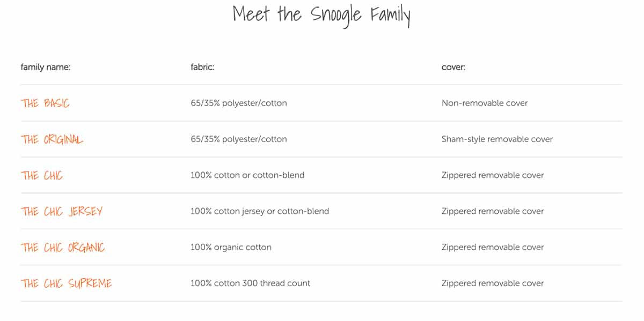The image size is (644, 321).
Task: Open THE CHIC ORGANIC product link
Action: tap(63, 247)
